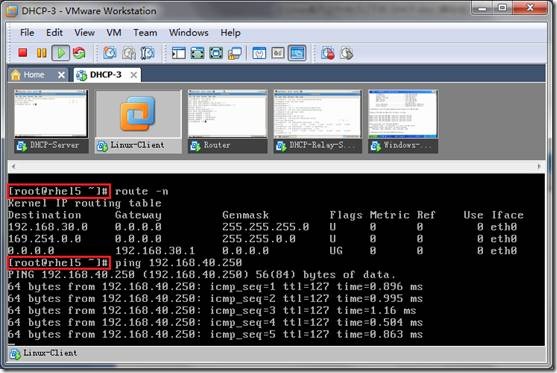Select the highlighted console view icon
Image resolution: width=557 pixels, height=373 pixels.
(x=297, y=53)
